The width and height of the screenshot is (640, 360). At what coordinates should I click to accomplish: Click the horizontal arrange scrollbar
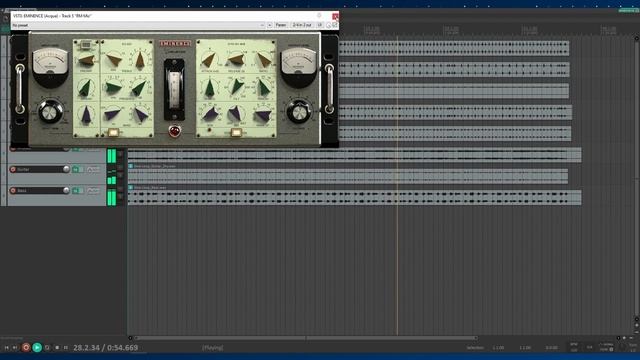(x=306, y=338)
